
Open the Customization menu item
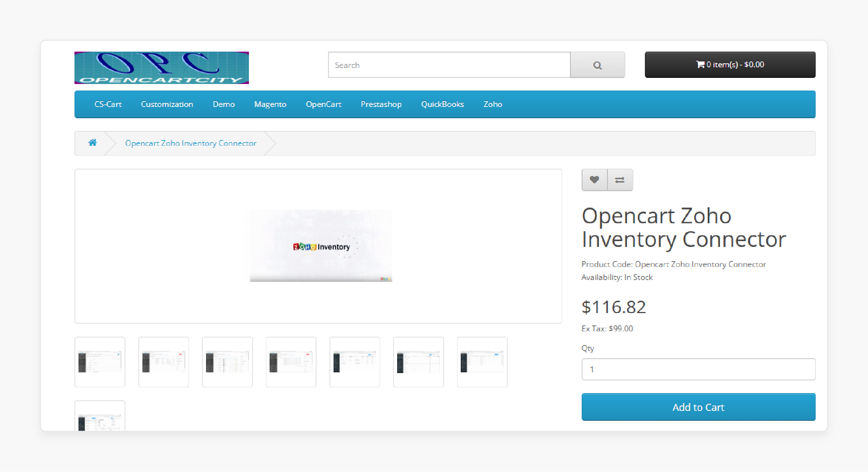(x=167, y=104)
